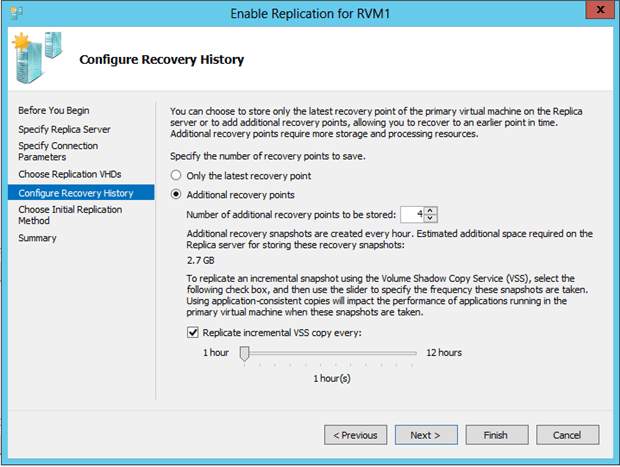Click the VSS copy frequency slider thumb
The image size is (620, 467).
244,353
